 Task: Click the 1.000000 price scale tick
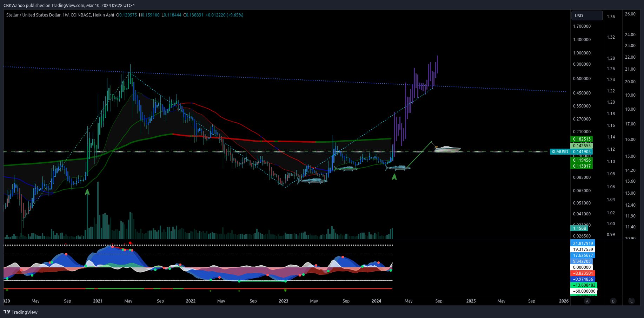pos(582,53)
